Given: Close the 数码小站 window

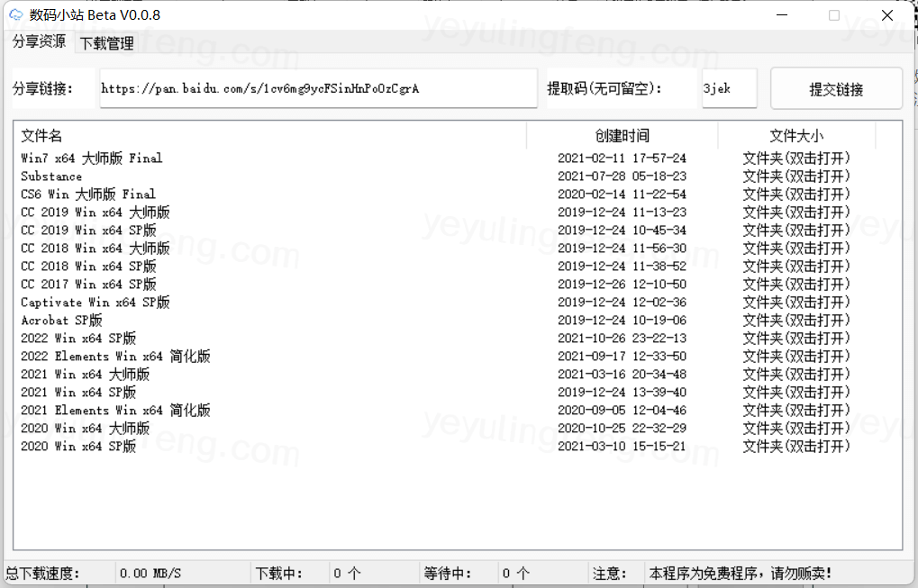Looking at the screenshot, I should pyautogui.click(x=887, y=15).
